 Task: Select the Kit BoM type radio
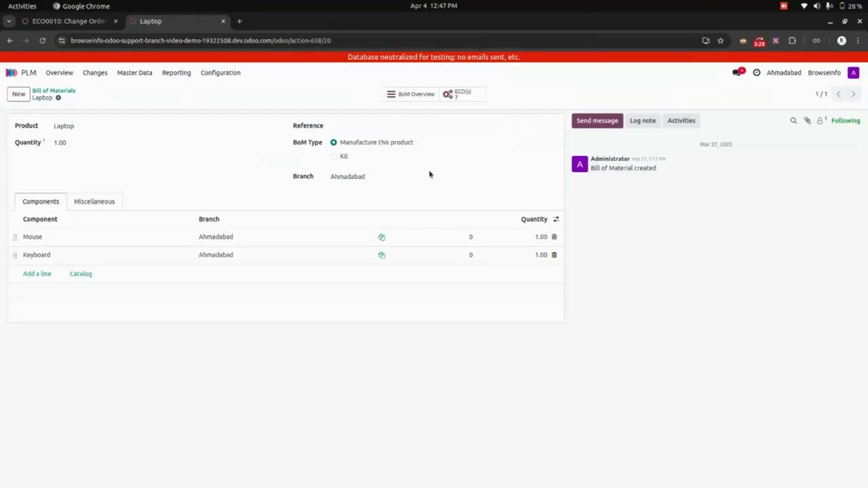[334, 157]
